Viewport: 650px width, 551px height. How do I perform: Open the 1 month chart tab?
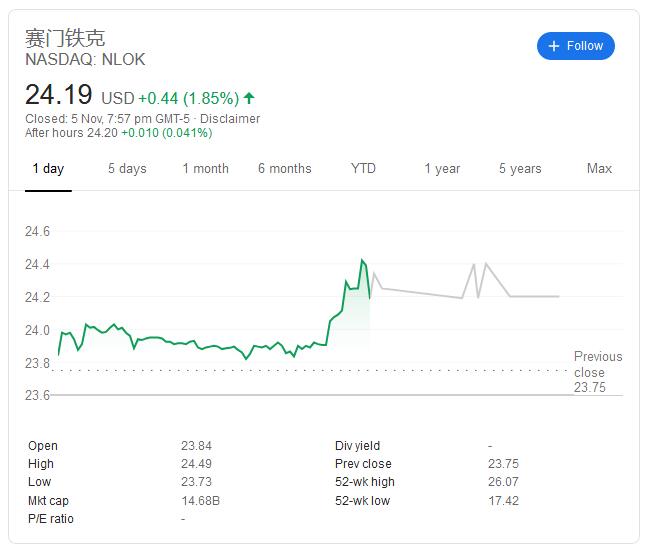(x=205, y=168)
